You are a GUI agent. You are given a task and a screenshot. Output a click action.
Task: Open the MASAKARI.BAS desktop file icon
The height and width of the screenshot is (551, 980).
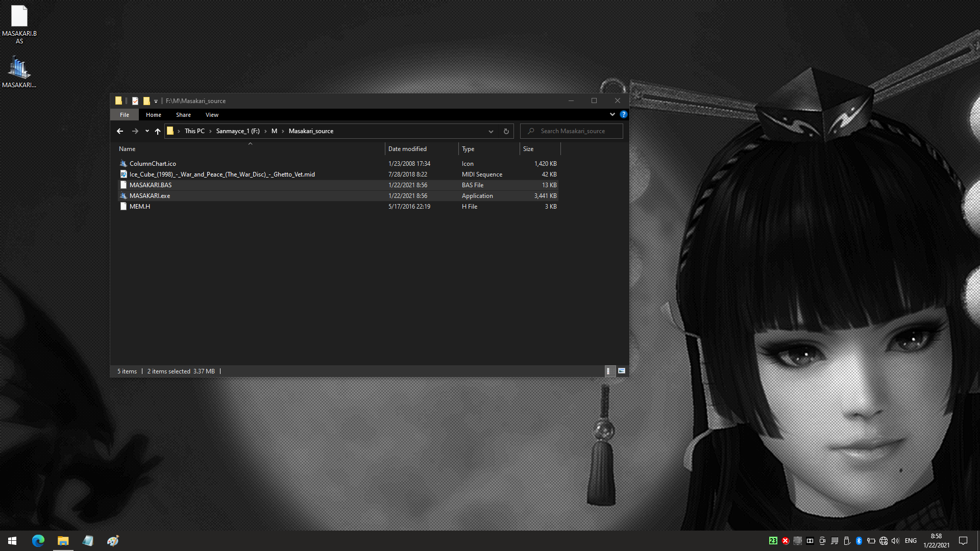pyautogui.click(x=19, y=24)
